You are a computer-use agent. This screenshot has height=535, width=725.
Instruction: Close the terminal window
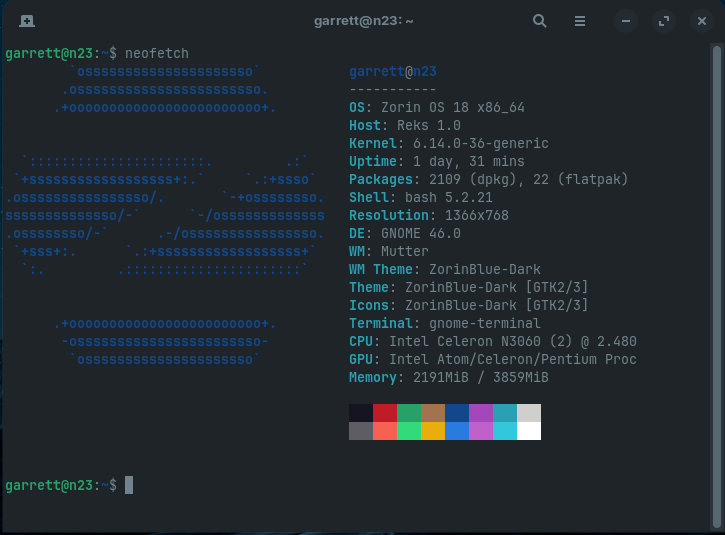point(701,20)
